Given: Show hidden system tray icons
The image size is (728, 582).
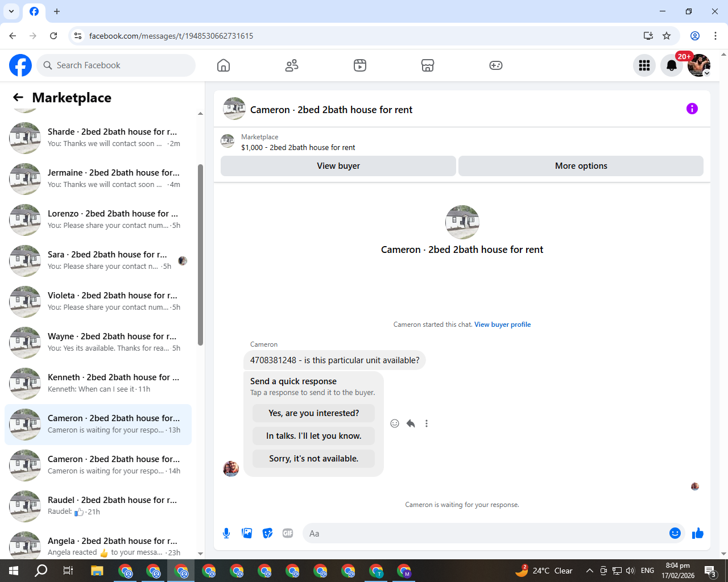Looking at the screenshot, I should click(590, 571).
